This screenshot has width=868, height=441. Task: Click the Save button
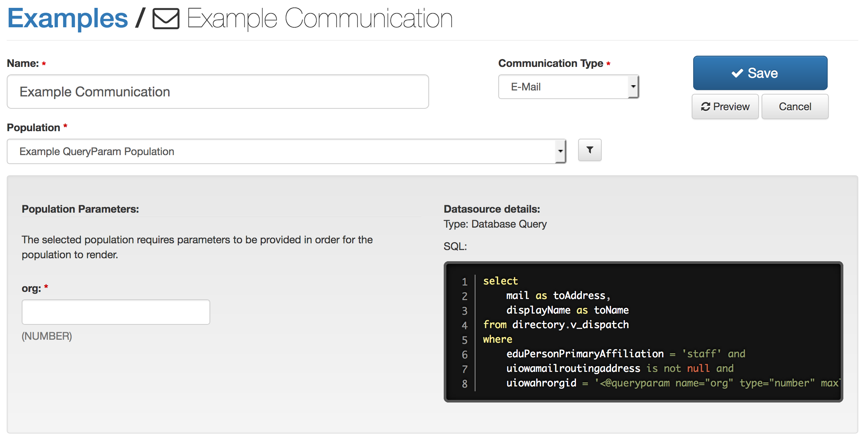760,73
